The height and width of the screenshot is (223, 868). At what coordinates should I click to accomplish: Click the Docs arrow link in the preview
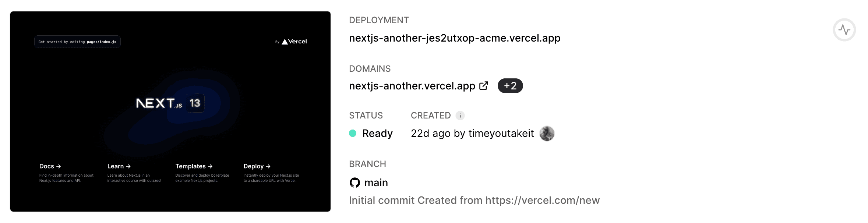(50, 166)
